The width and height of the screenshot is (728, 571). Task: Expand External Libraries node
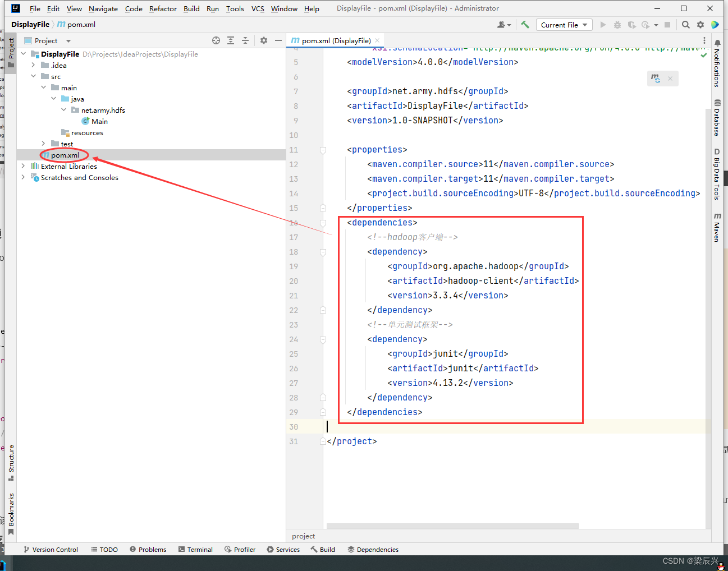(x=24, y=166)
